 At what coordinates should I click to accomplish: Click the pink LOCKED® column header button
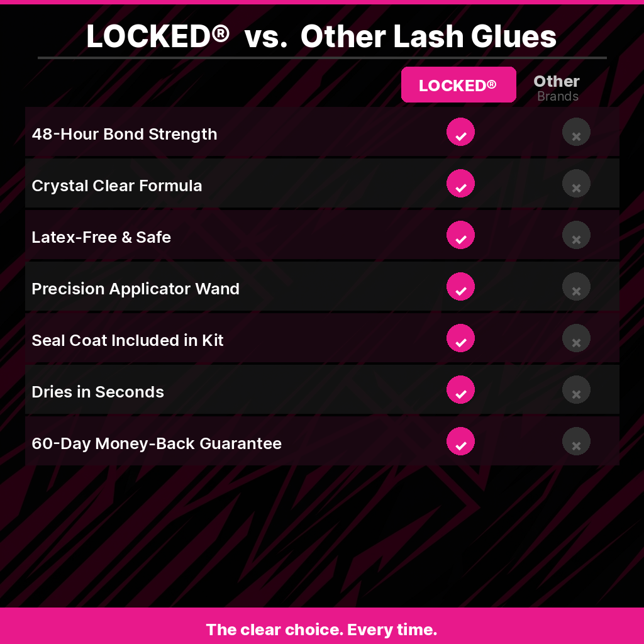[x=458, y=85]
